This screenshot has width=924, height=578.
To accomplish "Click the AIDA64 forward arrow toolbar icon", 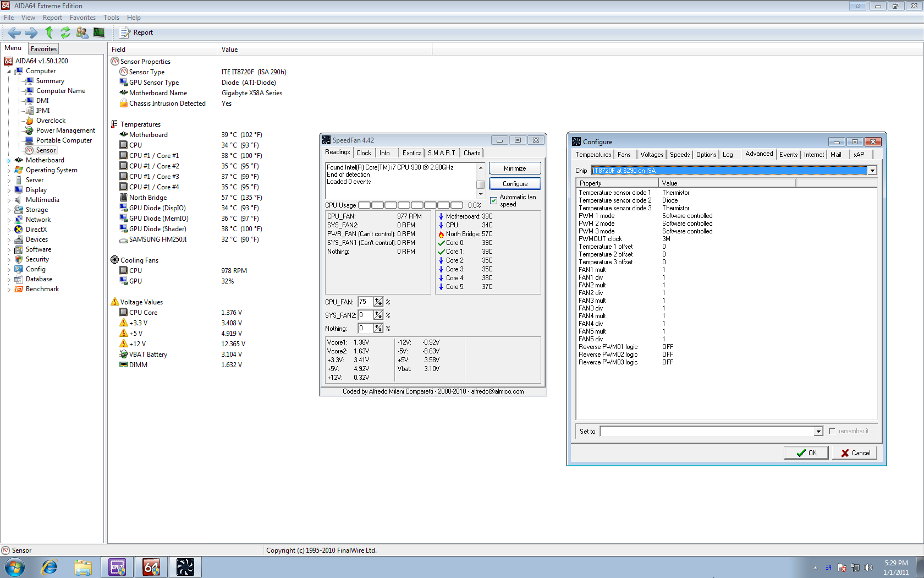I will click(x=31, y=32).
